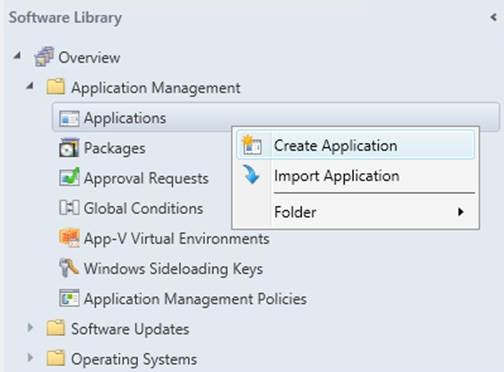Click the Import Application blue arrow icon
Screen dimensions: 504x372
[252, 175]
